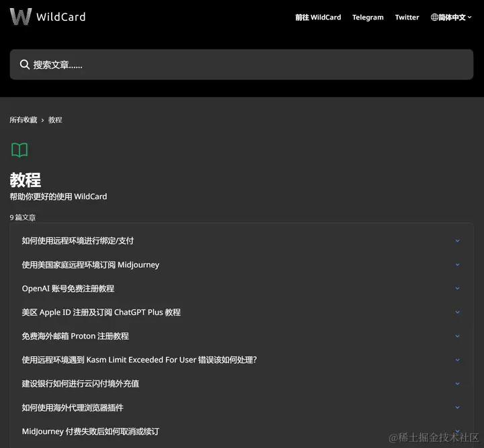
Task: Click the 9 篇文章 count text
Action: [x=23, y=217]
